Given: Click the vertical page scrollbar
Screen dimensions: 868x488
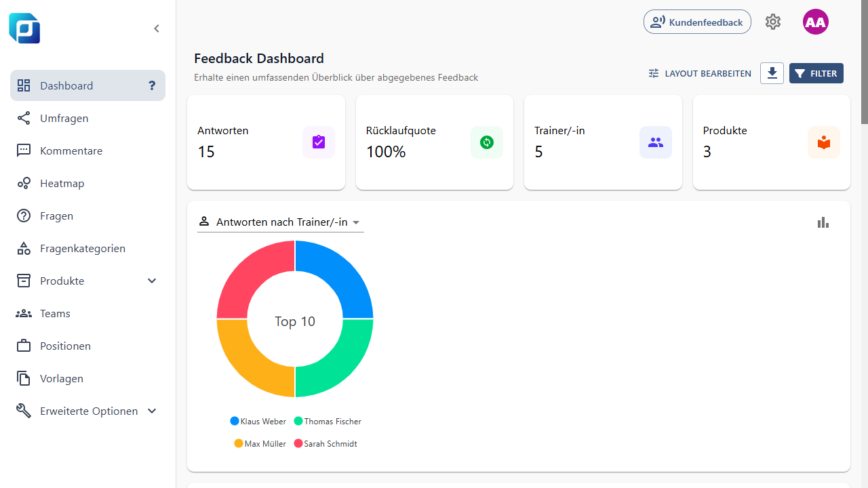Looking at the screenshot, I should coord(865,62).
